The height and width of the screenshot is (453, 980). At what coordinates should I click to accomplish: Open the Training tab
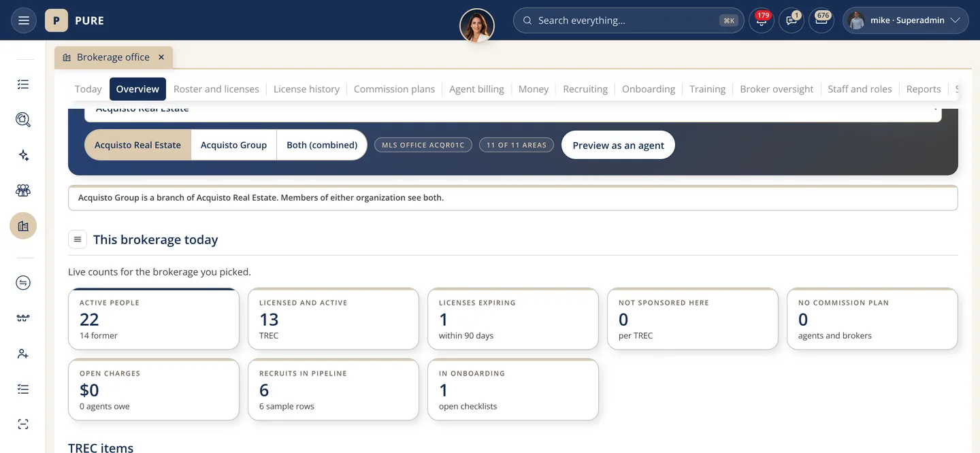(x=707, y=89)
